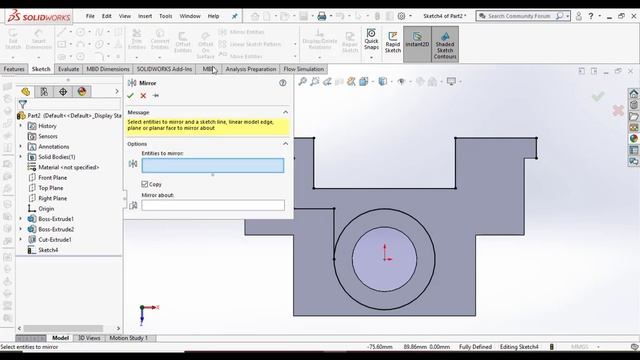The image size is (640, 360).
Task: Open the File menu
Action: (x=90, y=16)
